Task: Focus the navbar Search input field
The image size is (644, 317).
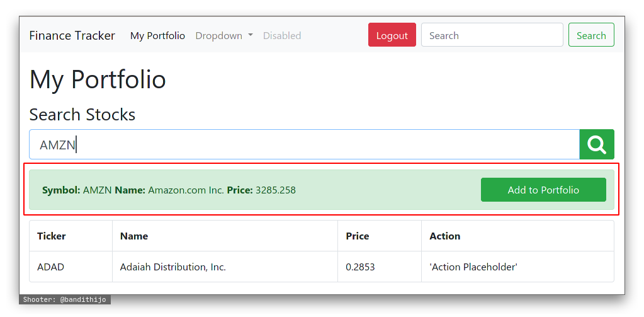Action: tap(492, 35)
